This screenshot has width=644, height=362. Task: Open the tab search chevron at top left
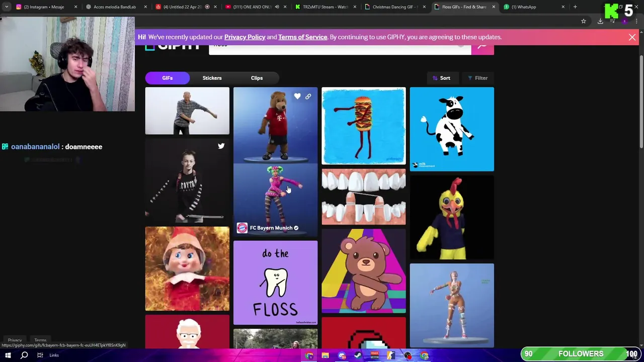7,7
